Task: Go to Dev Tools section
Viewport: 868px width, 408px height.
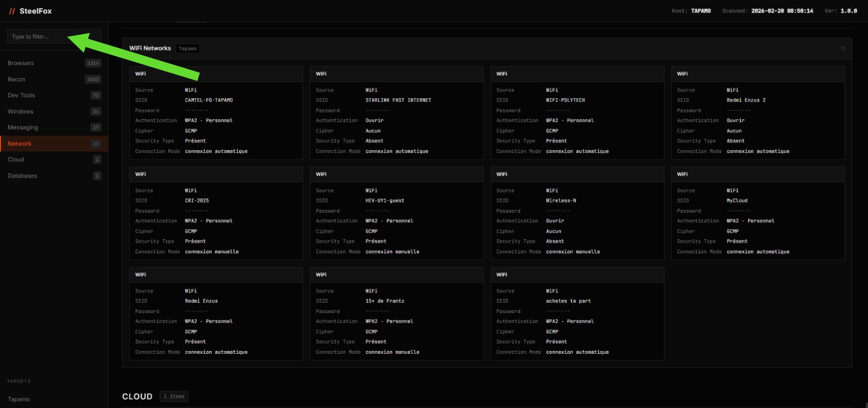Action: click(x=21, y=95)
